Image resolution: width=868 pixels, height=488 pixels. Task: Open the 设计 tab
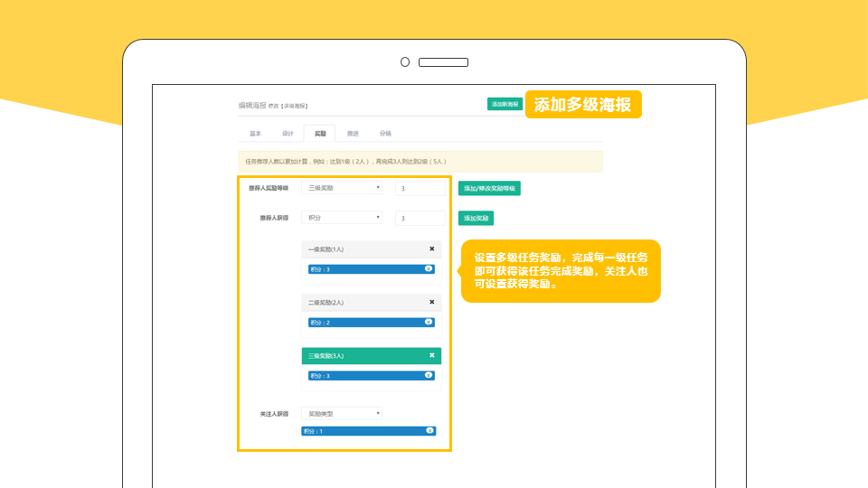(288, 134)
